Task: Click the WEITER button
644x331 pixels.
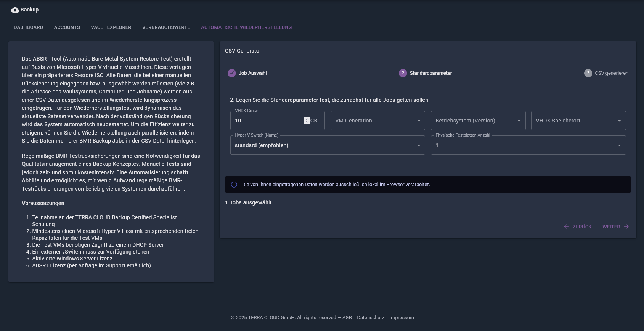Action: click(616, 227)
